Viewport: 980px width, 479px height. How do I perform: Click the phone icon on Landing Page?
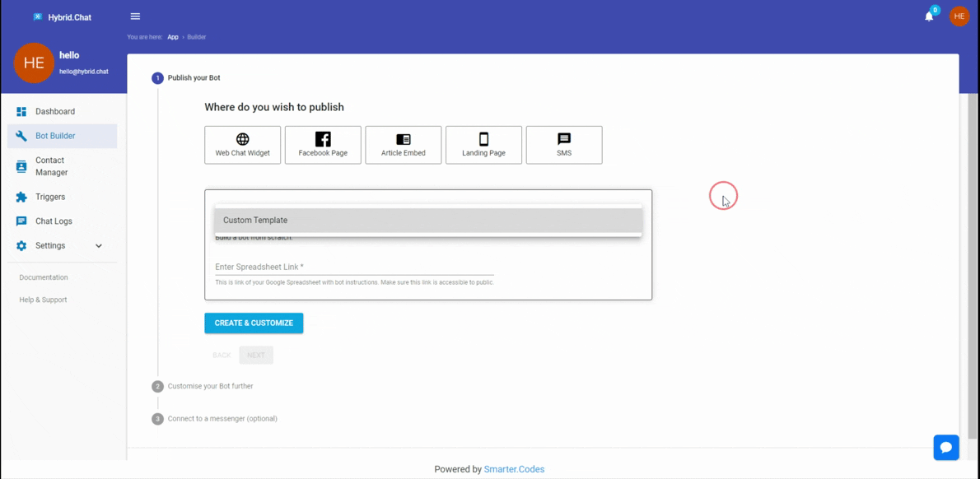coord(483,139)
